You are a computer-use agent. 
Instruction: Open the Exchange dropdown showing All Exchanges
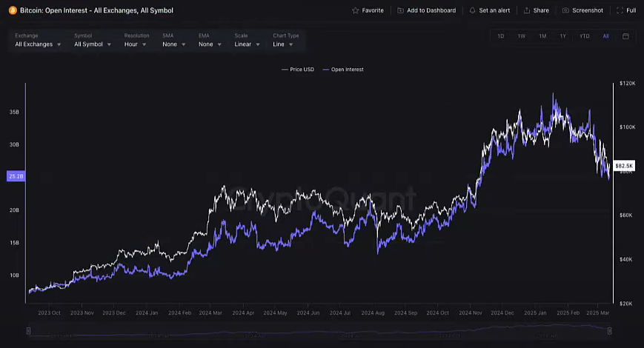click(38, 44)
